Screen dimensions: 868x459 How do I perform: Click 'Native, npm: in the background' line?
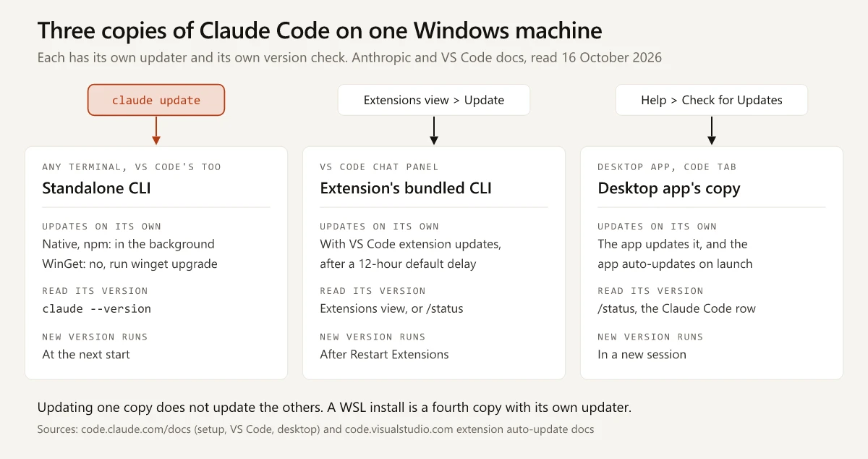[128, 244]
